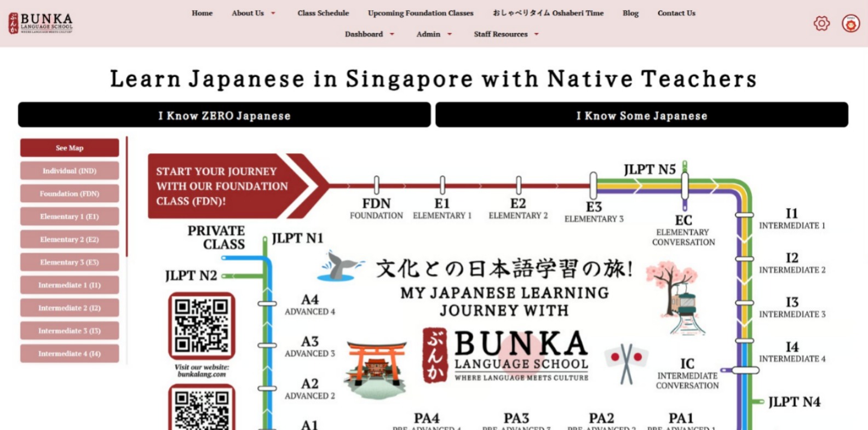Image resolution: width=868 pixels, height=430 pixels.
Task: Click the Bunka Language School logo
Action: [41, 23]
